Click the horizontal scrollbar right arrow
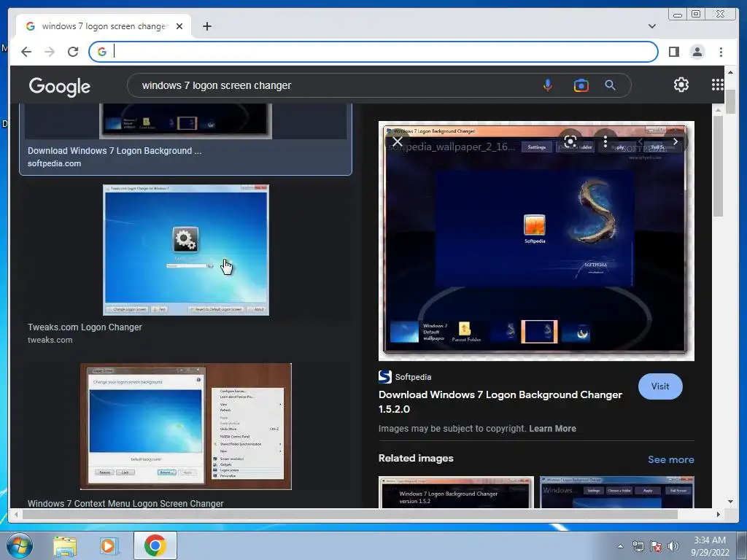747x560 pixels. [719, 514]
